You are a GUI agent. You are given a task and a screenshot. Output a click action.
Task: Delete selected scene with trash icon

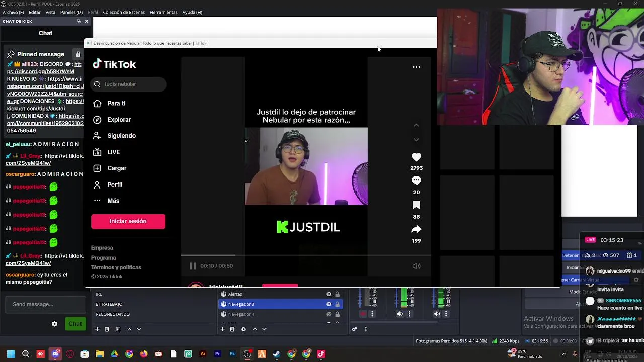tap(107, 329)
